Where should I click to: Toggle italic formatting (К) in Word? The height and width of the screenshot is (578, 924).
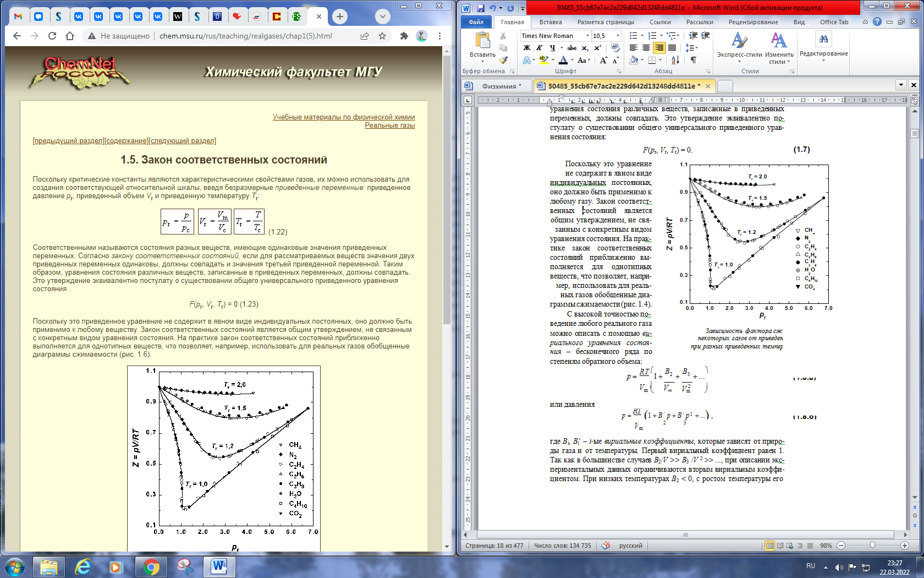539,48
